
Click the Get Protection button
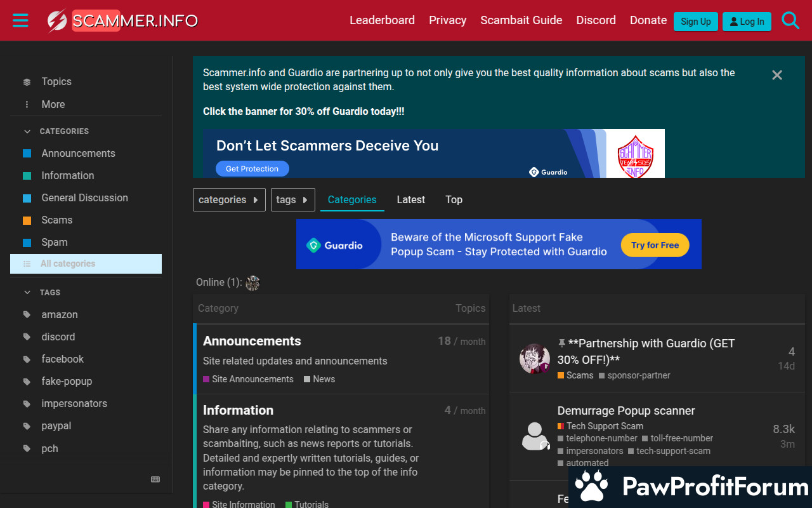[x=252, y=169]
